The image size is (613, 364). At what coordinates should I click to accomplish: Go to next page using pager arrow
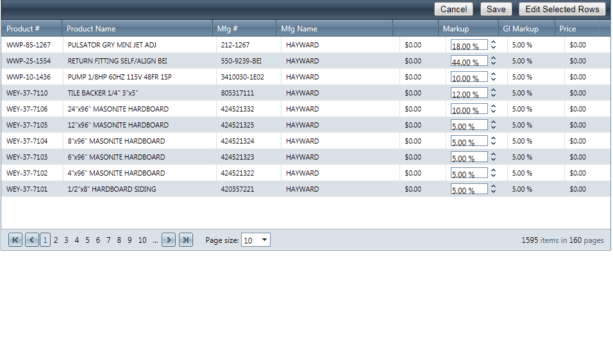tap(169, 240)
